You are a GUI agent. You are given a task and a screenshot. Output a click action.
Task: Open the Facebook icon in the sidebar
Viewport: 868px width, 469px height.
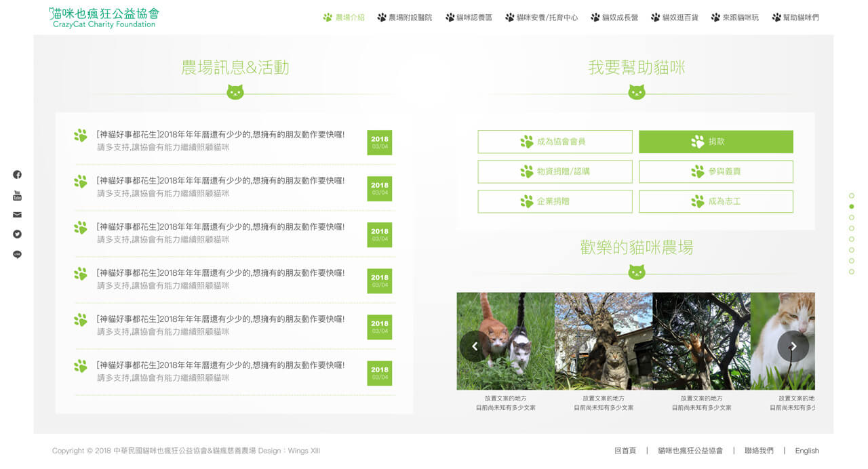click(17, 174)
